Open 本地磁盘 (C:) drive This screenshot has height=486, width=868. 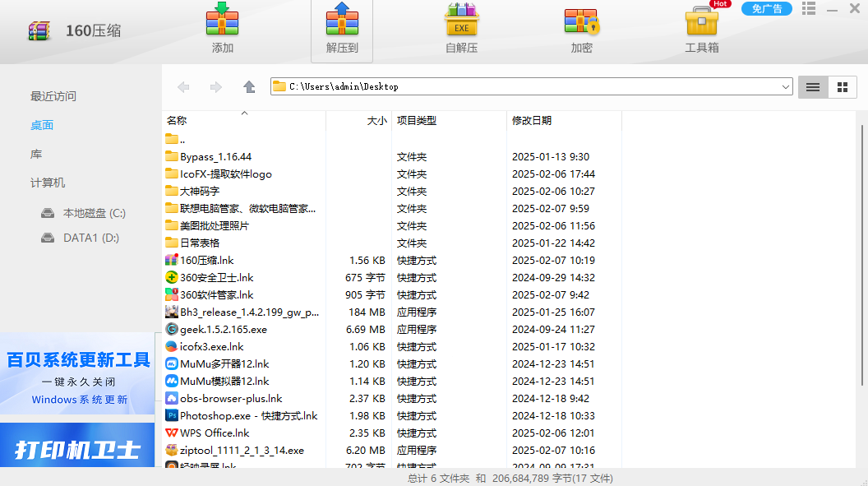pyautogui.click(x=94, y=213)
